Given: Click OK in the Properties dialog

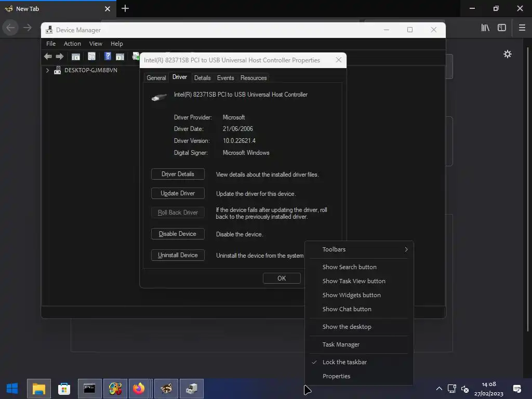Looking at the screenshot, I should click(282, 278).
